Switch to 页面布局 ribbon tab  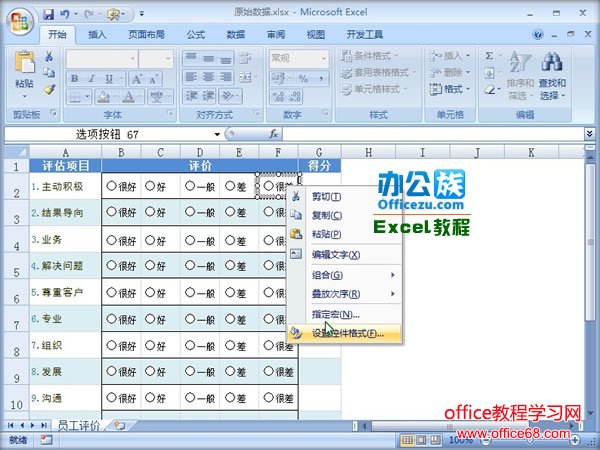pyautogui.click(x=146, y=35)
